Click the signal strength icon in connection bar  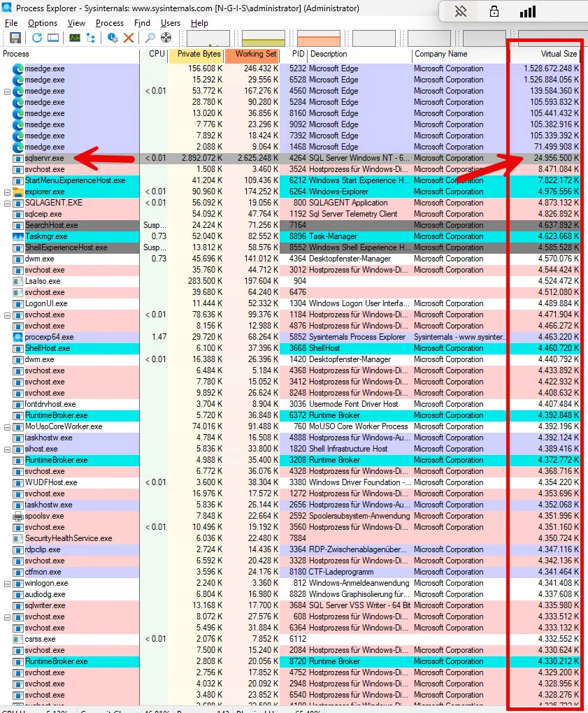coord(527,11)
